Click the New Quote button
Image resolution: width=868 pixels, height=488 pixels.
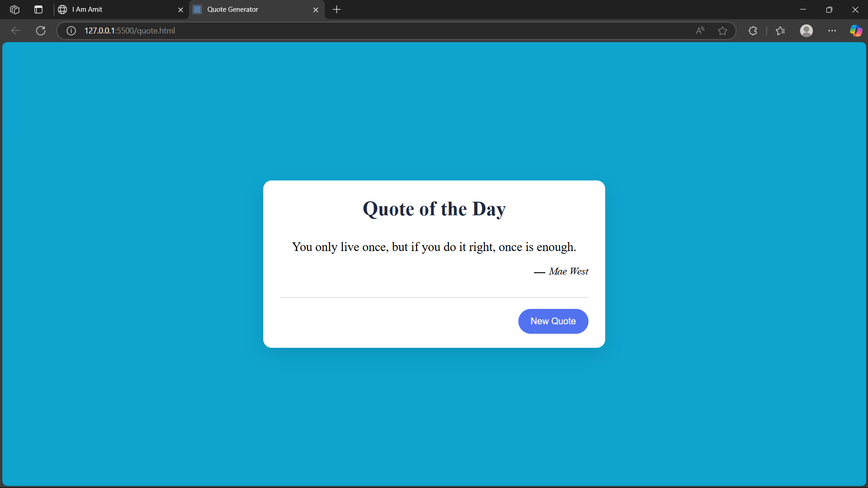pyautogui.click(x=553, y=321)
